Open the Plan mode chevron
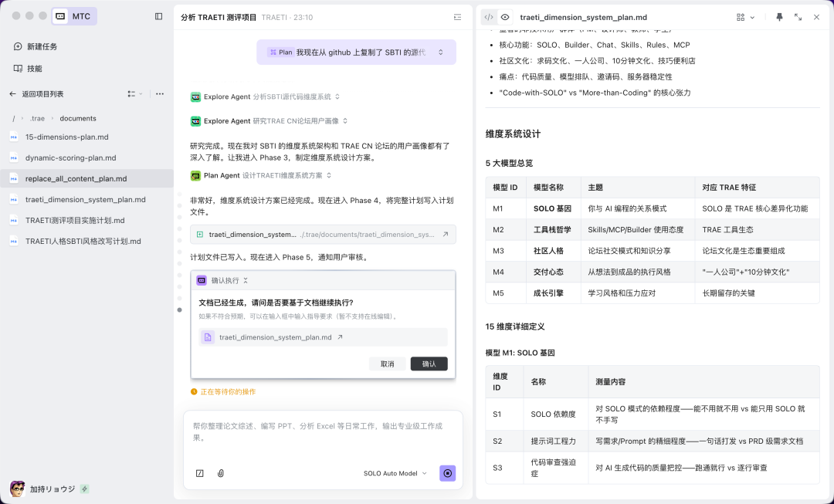The image size is (834, 504). (439, 51)
